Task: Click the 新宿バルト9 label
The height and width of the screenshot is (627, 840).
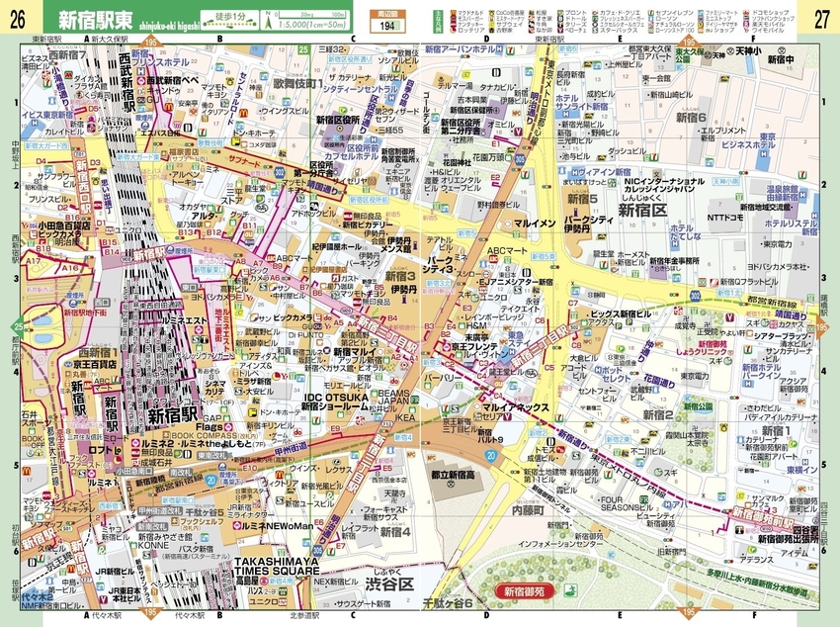Action: pyautogui.click(x=490, y=436)
